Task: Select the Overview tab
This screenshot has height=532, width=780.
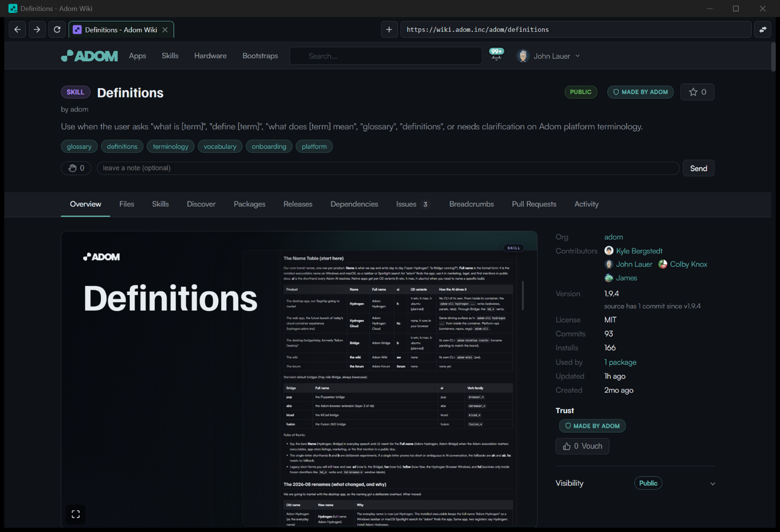Action: pos(85,204)
